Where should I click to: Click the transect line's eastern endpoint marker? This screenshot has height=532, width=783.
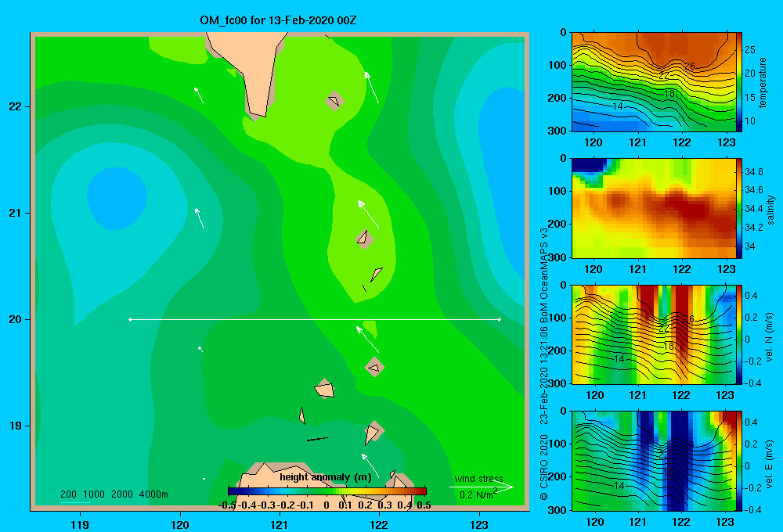pos(500,319)
